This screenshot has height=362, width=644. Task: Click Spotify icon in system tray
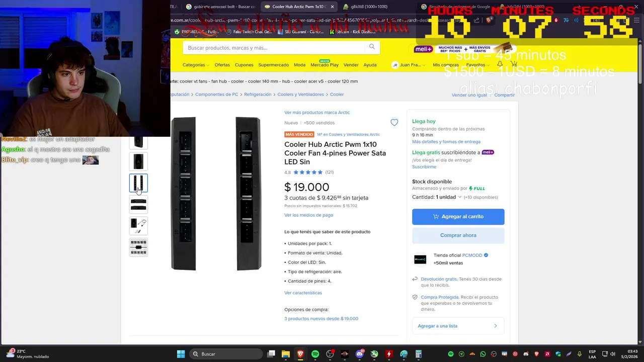pos(451,354)
